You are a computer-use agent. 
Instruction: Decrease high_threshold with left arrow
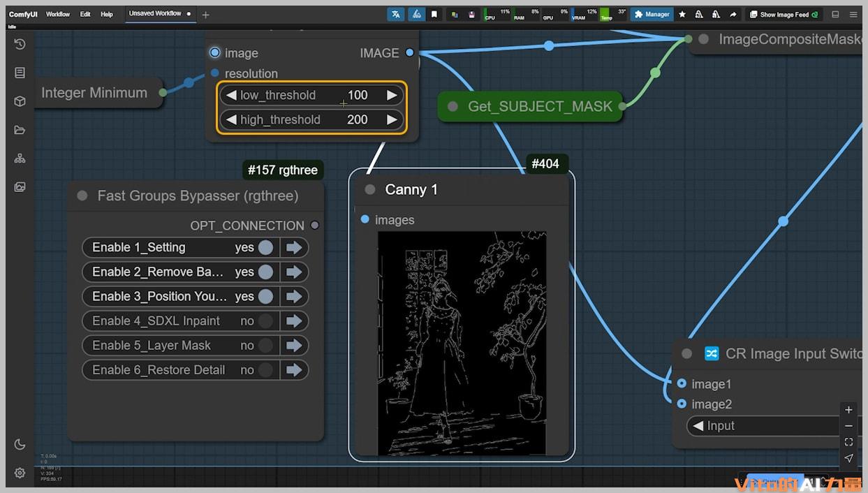tap(231, 119)
